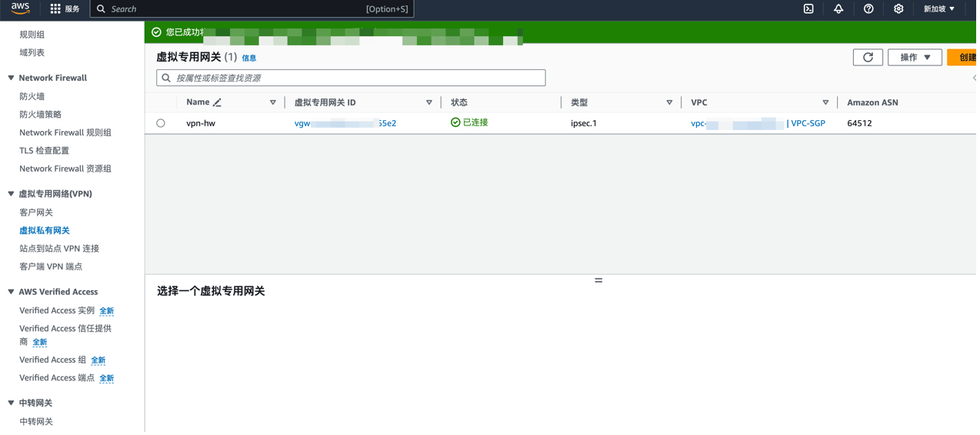Viewport: 980px width, 435px height.
Task: Select the vpn-hw gateway radio button
Action: pyautogui.click(x=161, y=123)
